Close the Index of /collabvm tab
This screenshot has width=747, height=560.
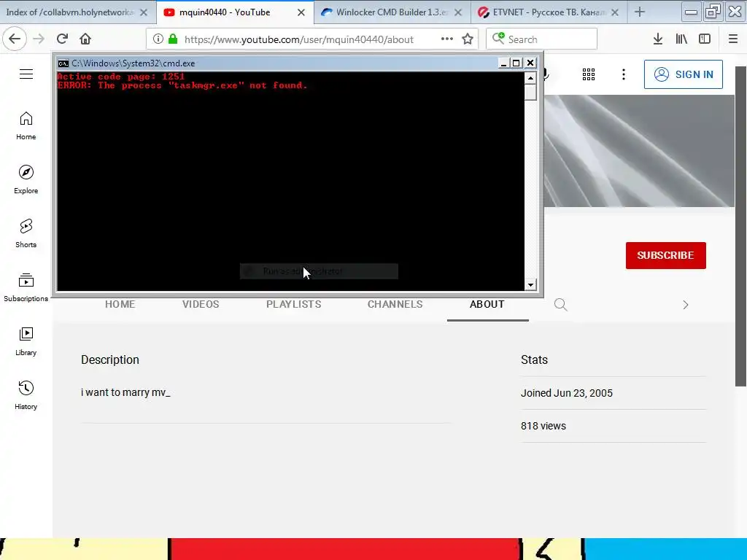point(144,12)
